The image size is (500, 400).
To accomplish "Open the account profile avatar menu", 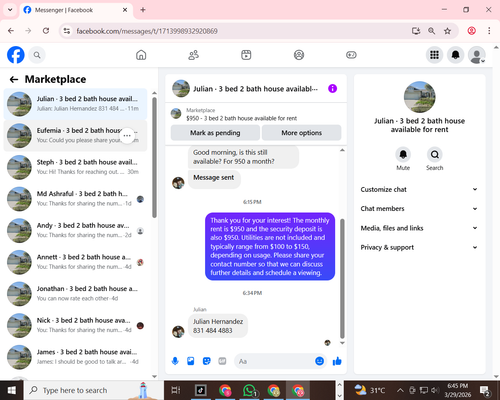I will (x=477, y=55).
